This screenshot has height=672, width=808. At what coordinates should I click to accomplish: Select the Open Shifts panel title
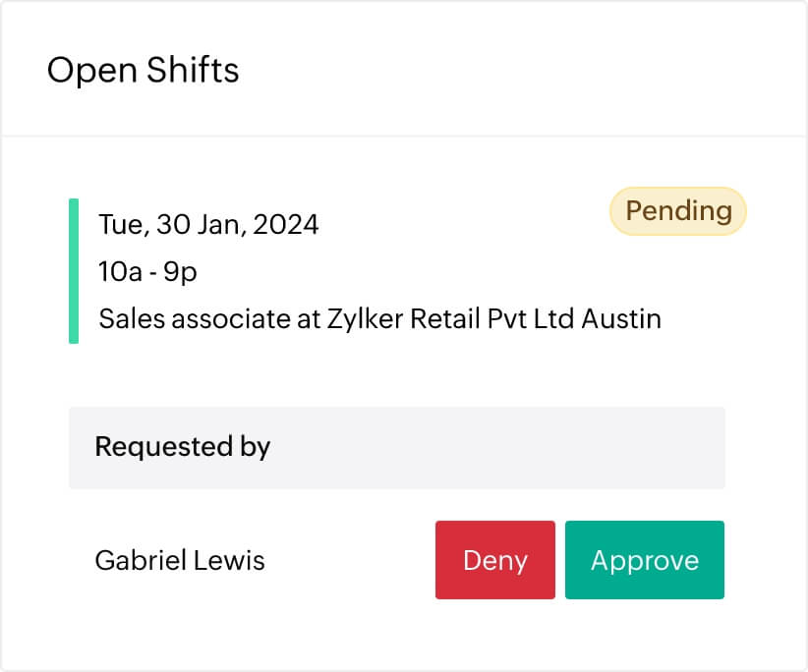(143, 70)
